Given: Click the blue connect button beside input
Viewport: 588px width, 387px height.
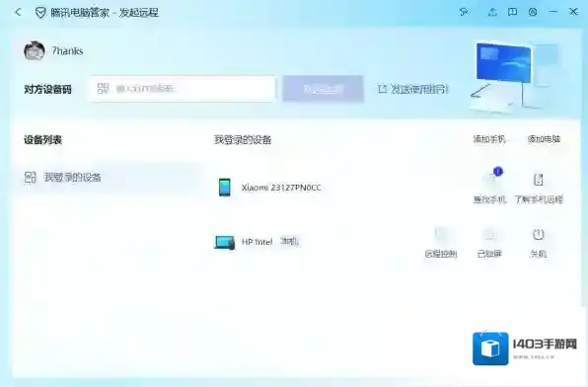Looking at the screenshot, I should tap(323, 89).
